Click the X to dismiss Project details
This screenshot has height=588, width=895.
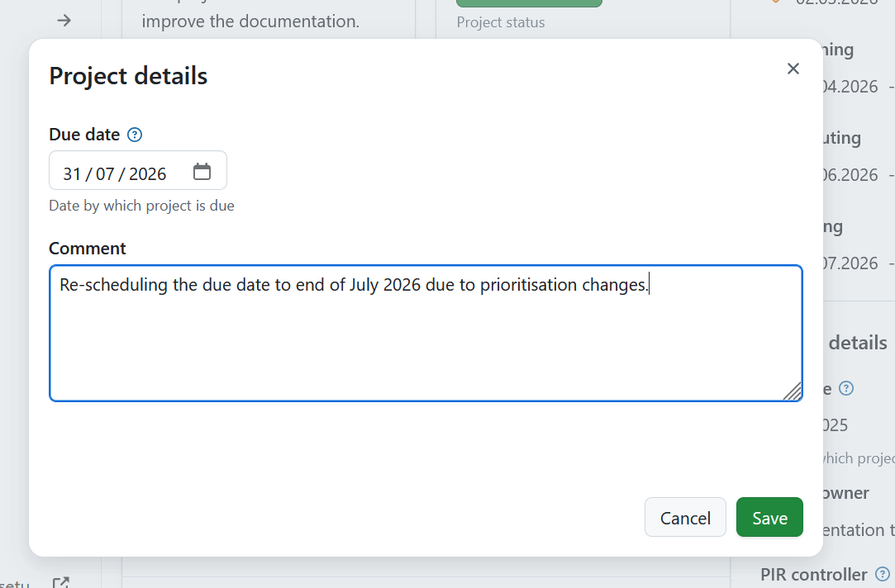point(793,69)
